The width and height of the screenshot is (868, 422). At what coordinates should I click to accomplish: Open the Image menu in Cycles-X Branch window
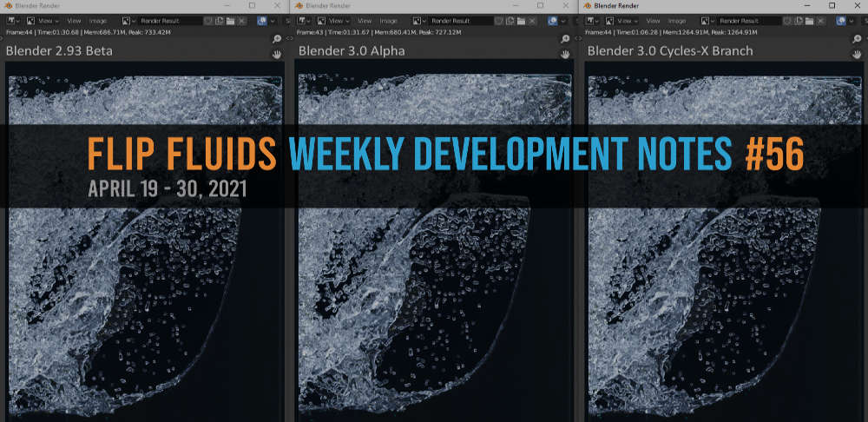click(677, 21)
